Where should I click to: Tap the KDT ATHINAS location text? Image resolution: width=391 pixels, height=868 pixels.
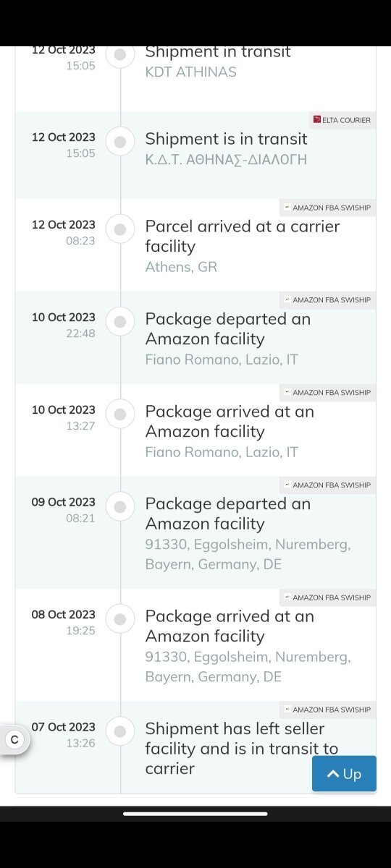click(x=190, y=72)
